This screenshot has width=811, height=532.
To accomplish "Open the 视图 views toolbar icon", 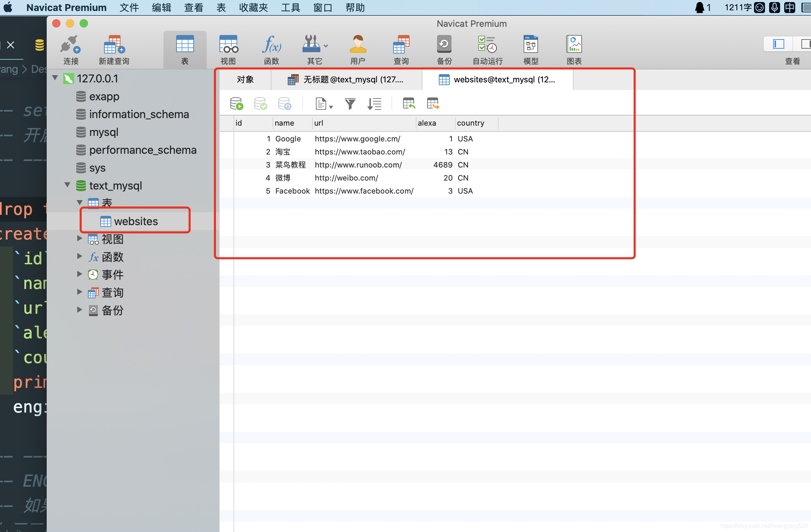I will pyautogui.click(x=228, y=50).
